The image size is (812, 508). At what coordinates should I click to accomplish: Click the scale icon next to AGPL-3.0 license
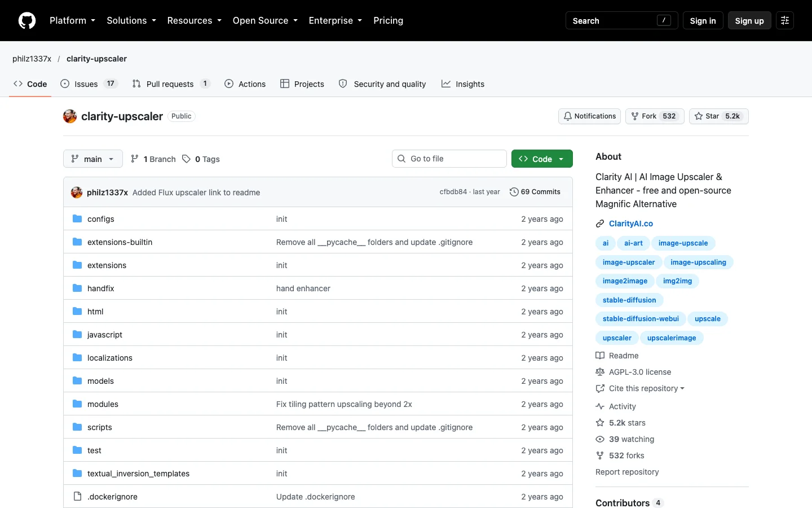600,372
